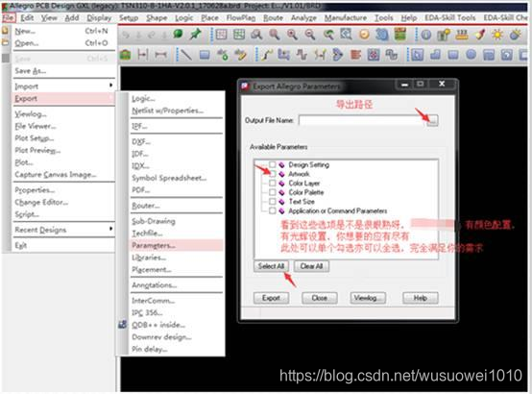Open the Route menu
The image size is (532, 394).
[x=273, y=17]
